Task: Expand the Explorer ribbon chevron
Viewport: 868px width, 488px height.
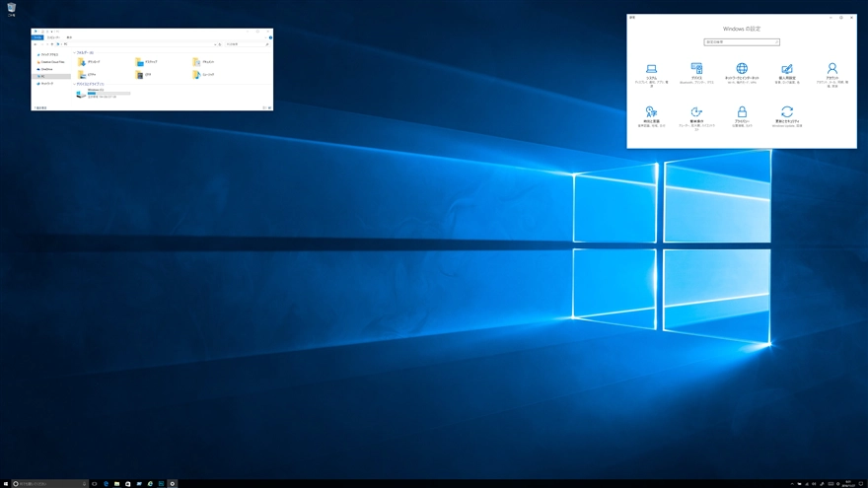Action: tap(265, 37)
